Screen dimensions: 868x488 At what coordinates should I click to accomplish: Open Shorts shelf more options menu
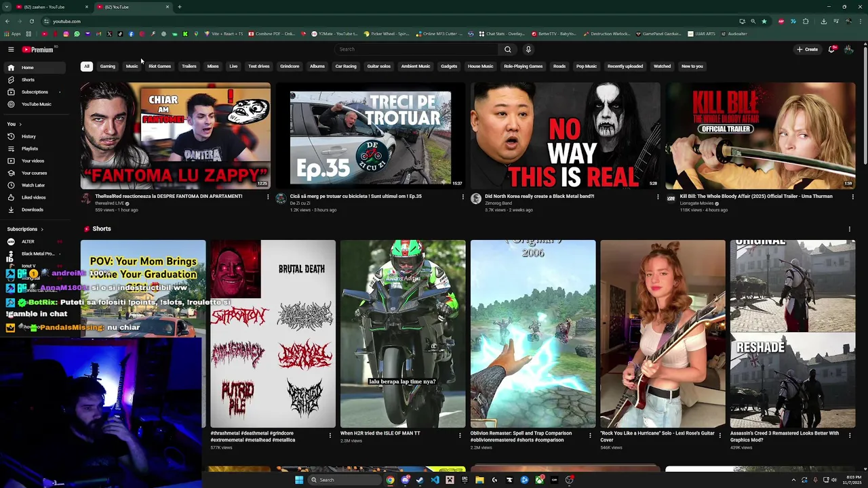tap(849, 229)
